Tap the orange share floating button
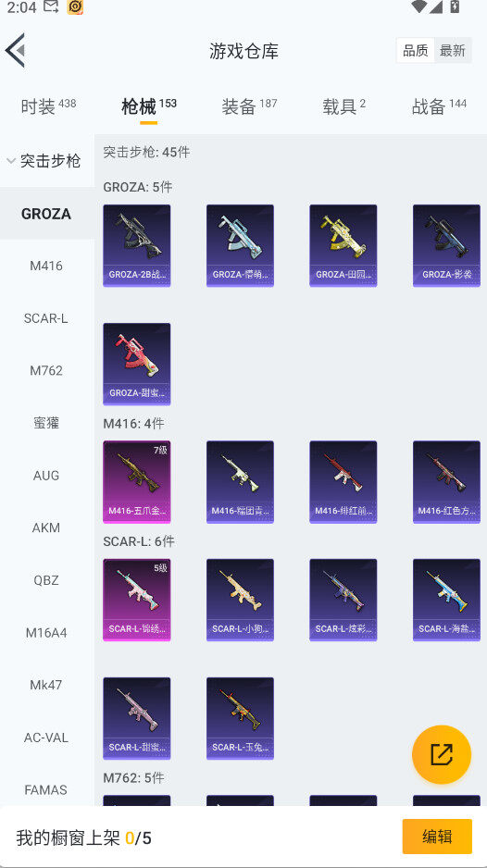Image resolution: width=487 pixels, height=868 pixels. 442,754
